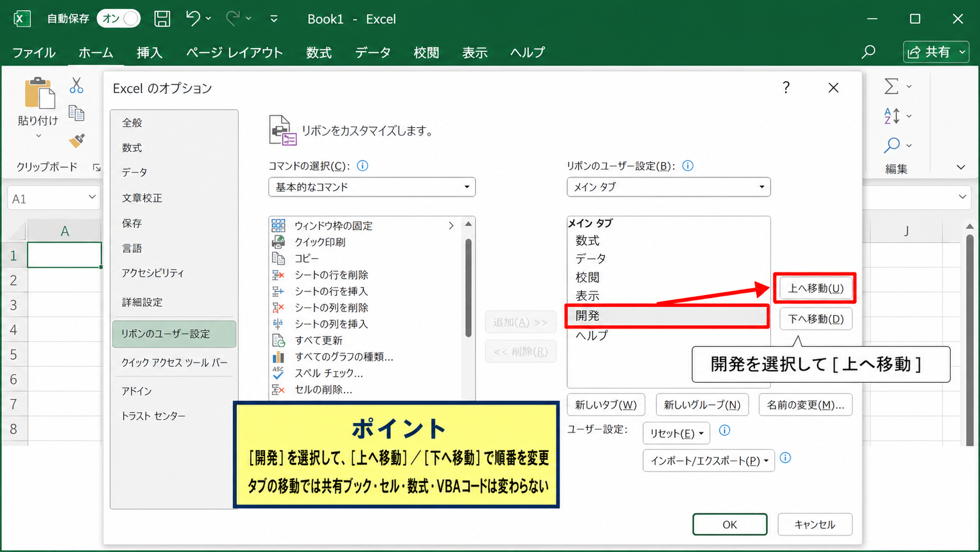The height and width of the screenshot is (552, 980).
Task: Click info icon next to コマンドの選択
Action: 362,166
